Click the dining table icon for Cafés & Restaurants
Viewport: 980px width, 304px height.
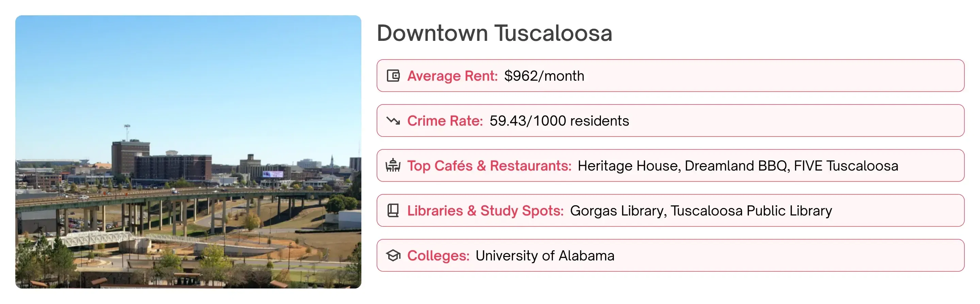pos(393,165)
